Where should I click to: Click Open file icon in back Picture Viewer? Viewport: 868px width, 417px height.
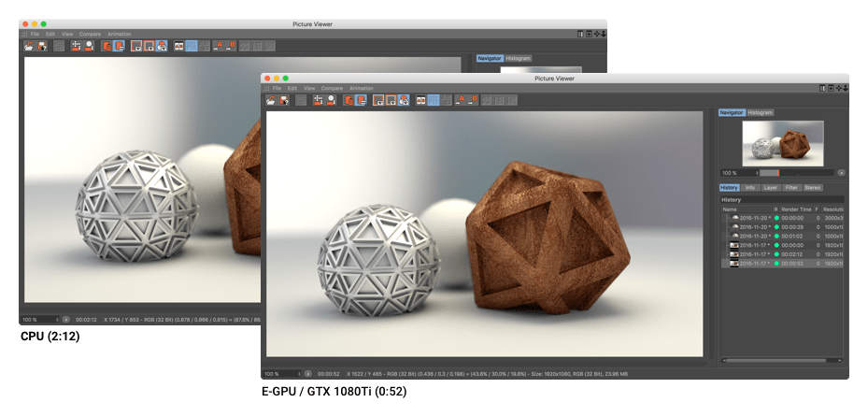coord(29,46)
